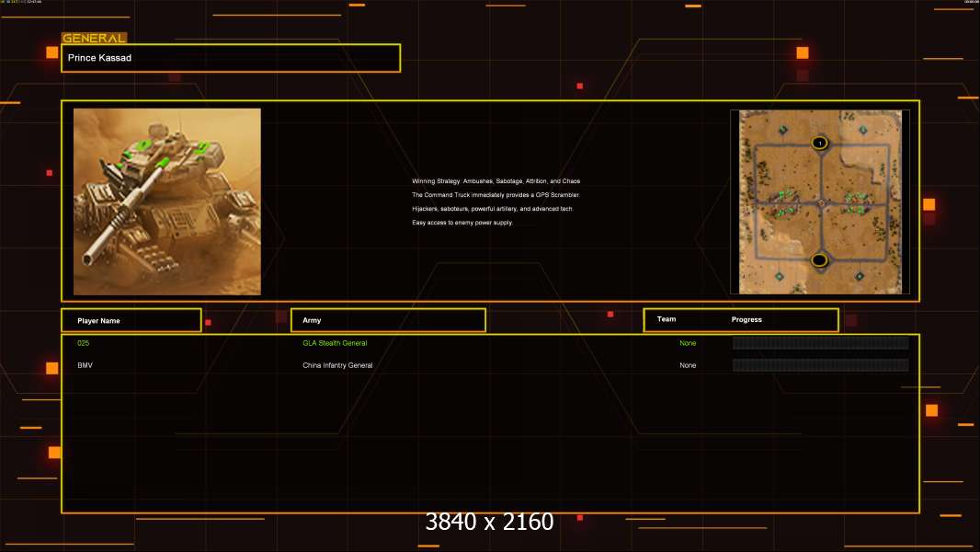
Task: Click team value None for player 025
Action: (688, 343)
